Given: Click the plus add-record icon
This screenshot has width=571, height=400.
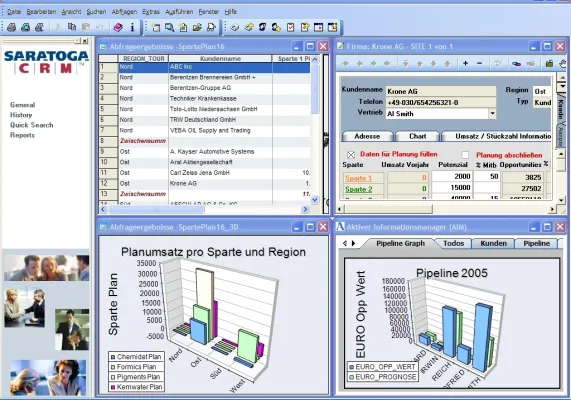Looking at the screenshot, I should (465, 63).
